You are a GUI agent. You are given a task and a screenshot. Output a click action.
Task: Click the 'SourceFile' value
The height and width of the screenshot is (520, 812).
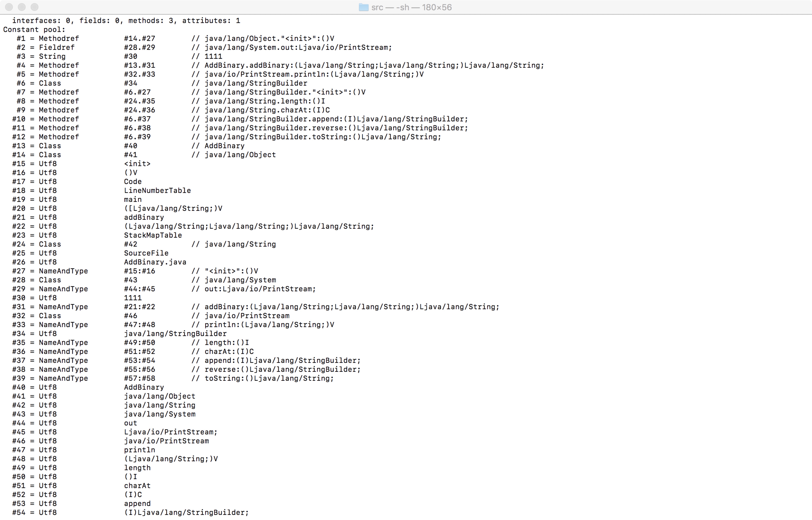[x=146, y=253]
